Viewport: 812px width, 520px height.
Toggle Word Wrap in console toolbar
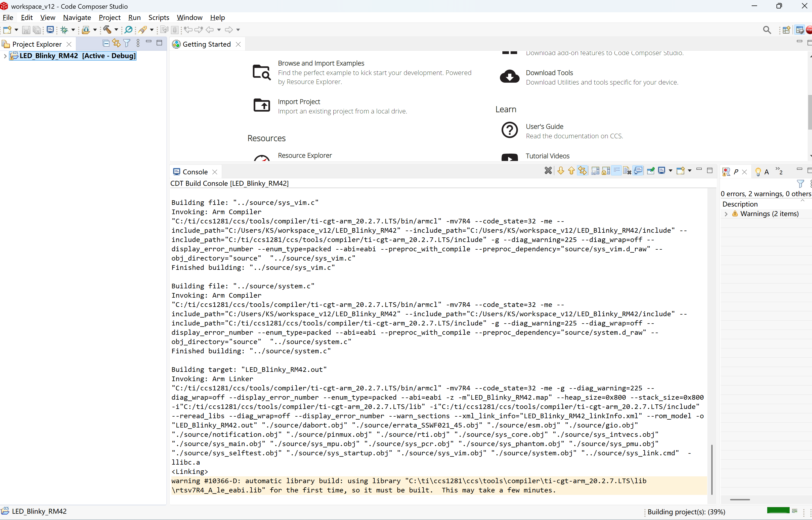tap(617, 171)
